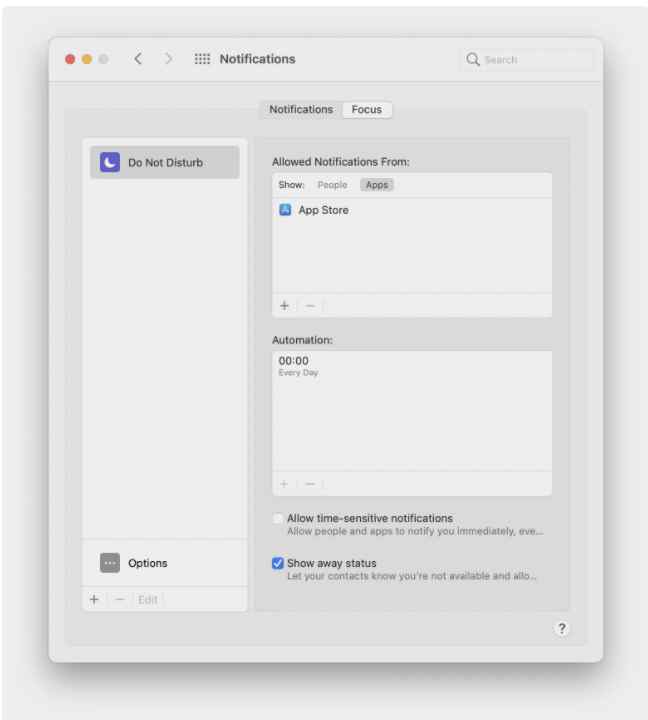
Task: Open the Options row
Action: (x=164, y=562)
